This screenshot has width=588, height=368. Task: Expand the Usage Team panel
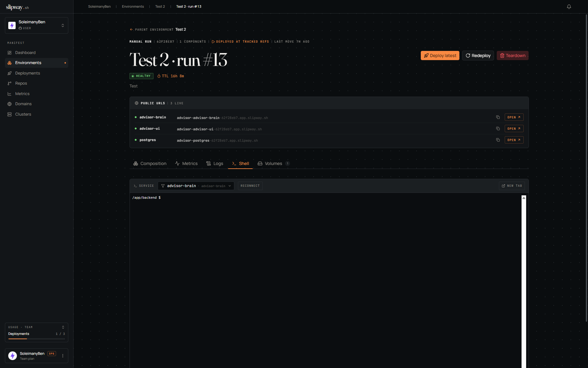pyautogui.click(x=63, y=327)
